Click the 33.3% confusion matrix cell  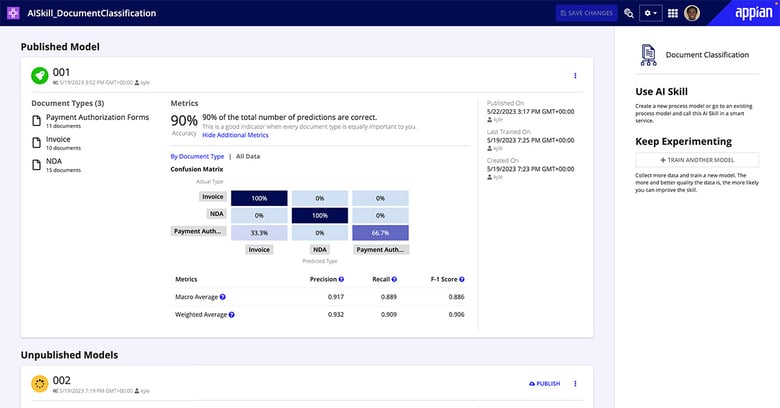tap(259, 232)
